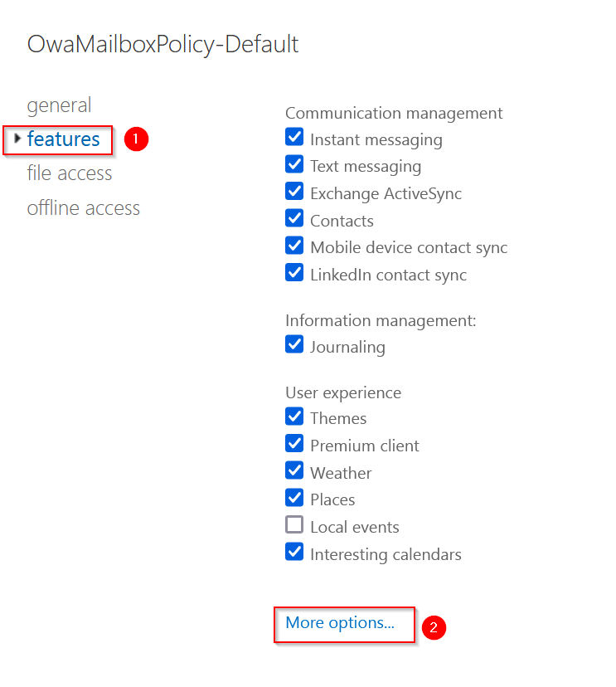616x687 pixels.
Task: Uncheck the Instant messaging checkbox
Action: 294,137
